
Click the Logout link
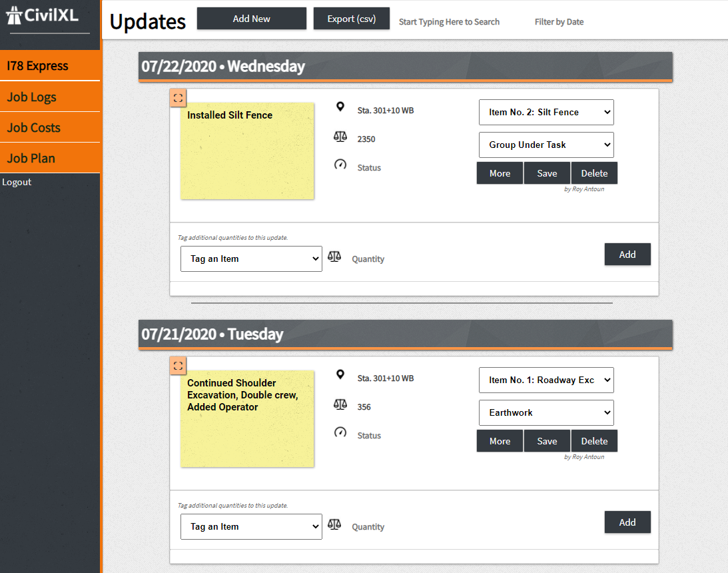17,183
